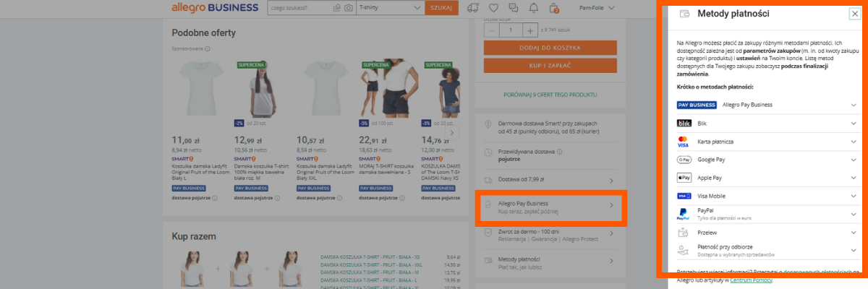
Task: Open the delivery truck icon in header
Action: 474,8
